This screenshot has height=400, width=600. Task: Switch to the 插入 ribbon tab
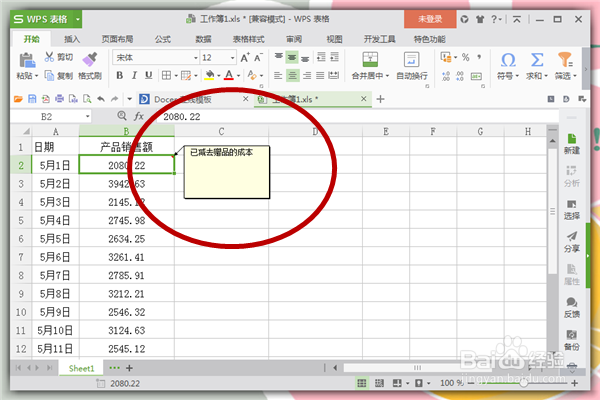point(72,39)
